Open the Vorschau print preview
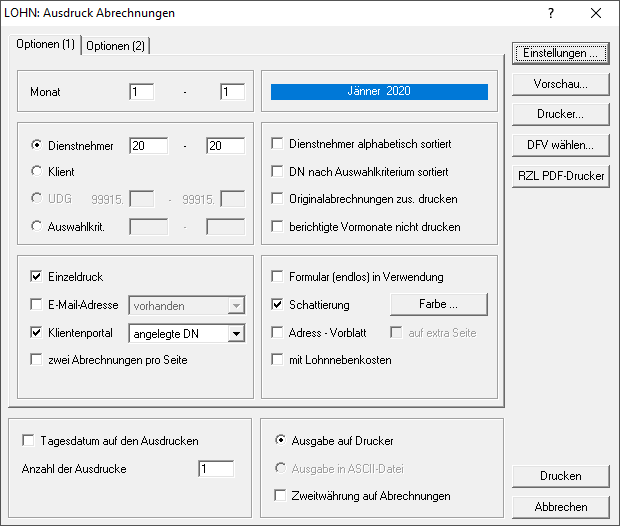 click(559, 83)
